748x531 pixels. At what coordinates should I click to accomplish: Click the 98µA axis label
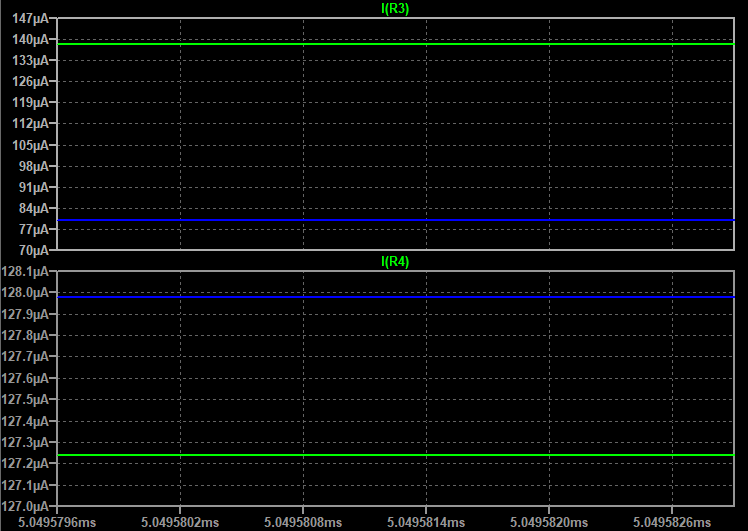click(34, 167)
